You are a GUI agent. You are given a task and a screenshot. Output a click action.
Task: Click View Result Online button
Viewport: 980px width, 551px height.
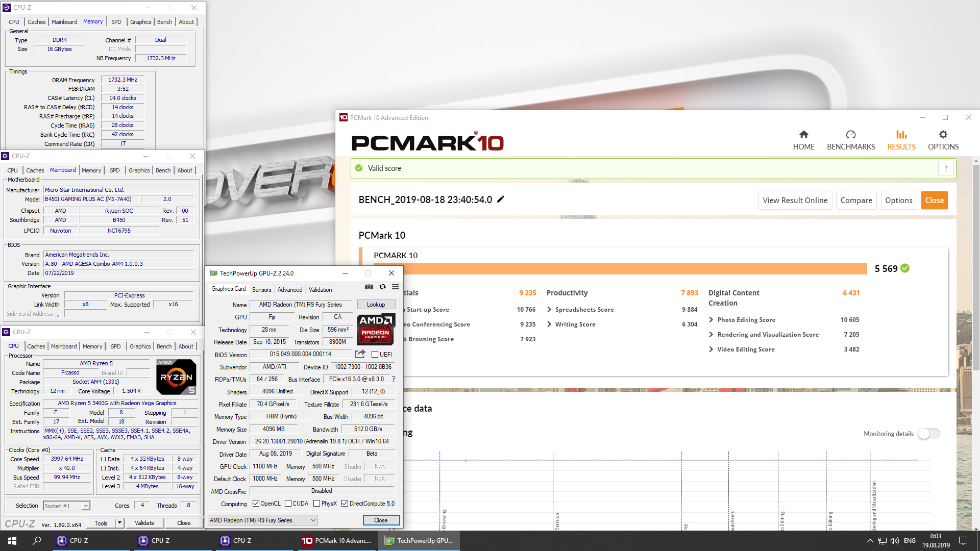pos(795,201)
